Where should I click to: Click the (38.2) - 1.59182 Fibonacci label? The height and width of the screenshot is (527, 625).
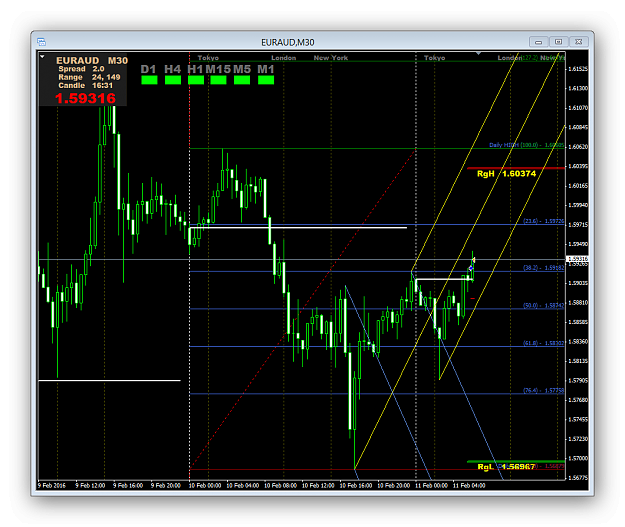click(543, 268)
